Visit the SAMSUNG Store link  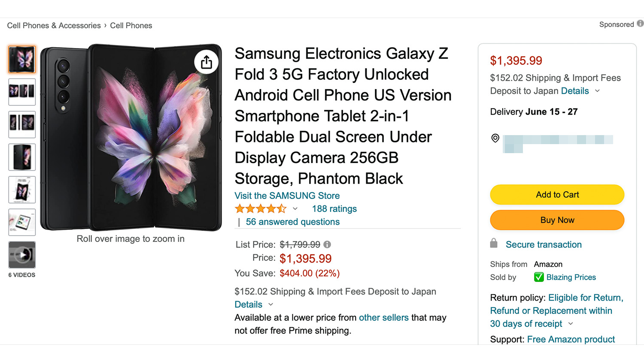(x=287, y=196)
